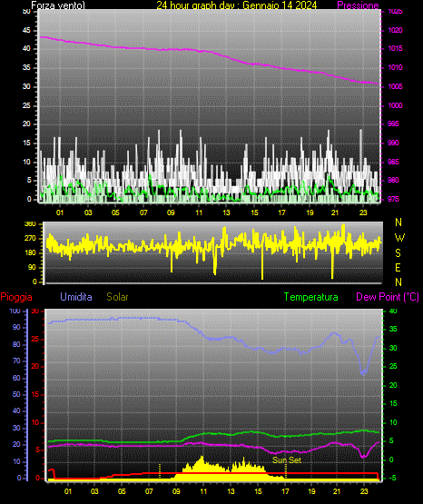Click the Dew Point (°C) legend label
Screen dimensions: 423x504
coord(388,297)
